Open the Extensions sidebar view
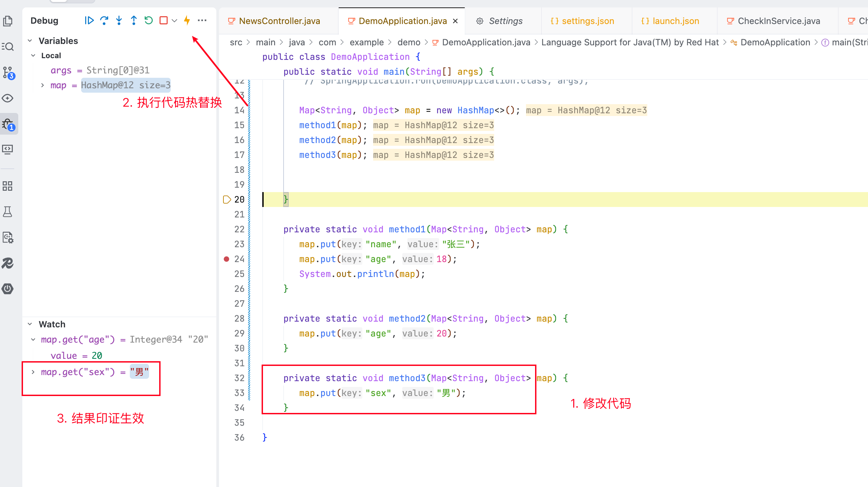 tap(7, 186)
